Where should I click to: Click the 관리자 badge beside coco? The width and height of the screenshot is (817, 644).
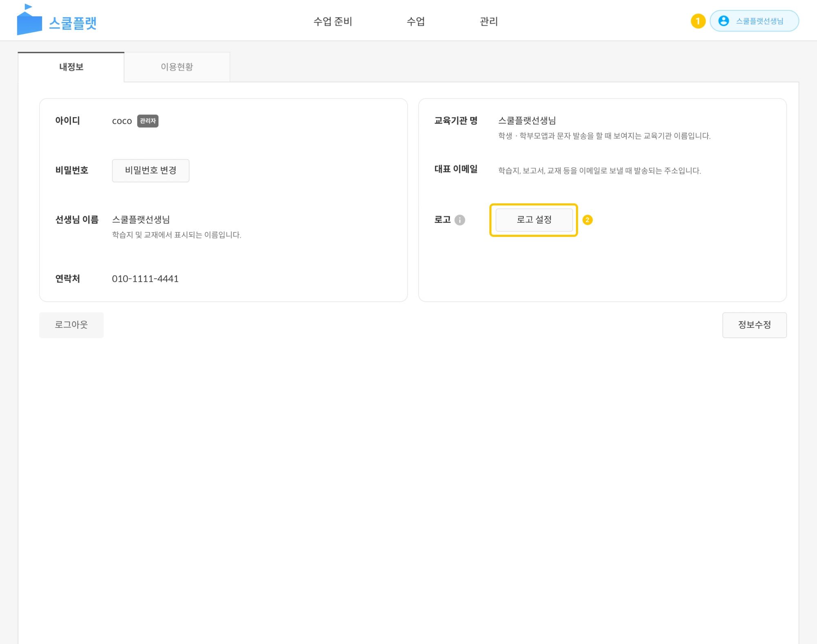pos(147,121)
